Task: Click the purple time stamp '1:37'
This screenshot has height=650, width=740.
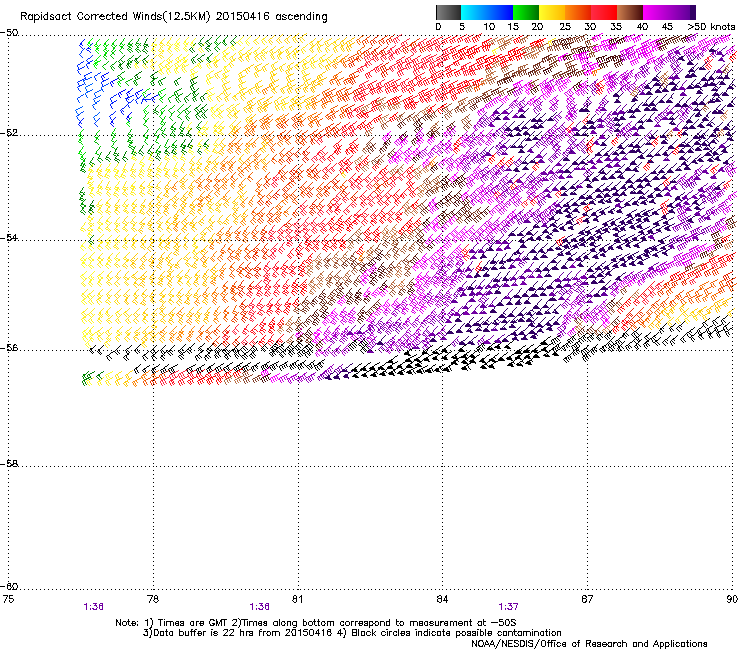Action: click(x=508, y=607)
